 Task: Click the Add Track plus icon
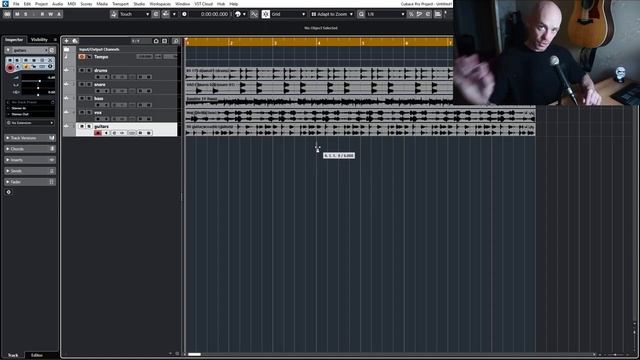tap(67, 41)
